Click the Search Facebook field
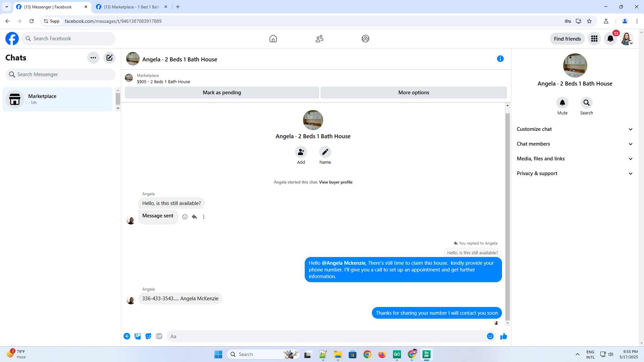 (68, 39)
